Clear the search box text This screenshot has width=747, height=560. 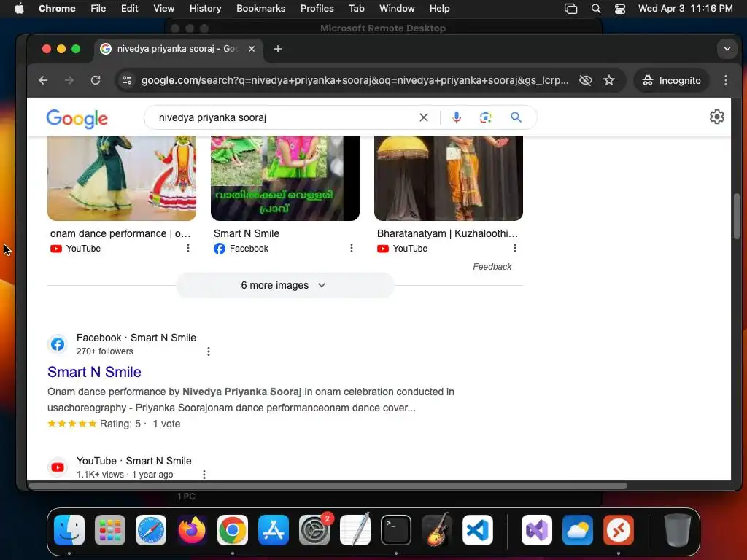[x=424, y=117]
